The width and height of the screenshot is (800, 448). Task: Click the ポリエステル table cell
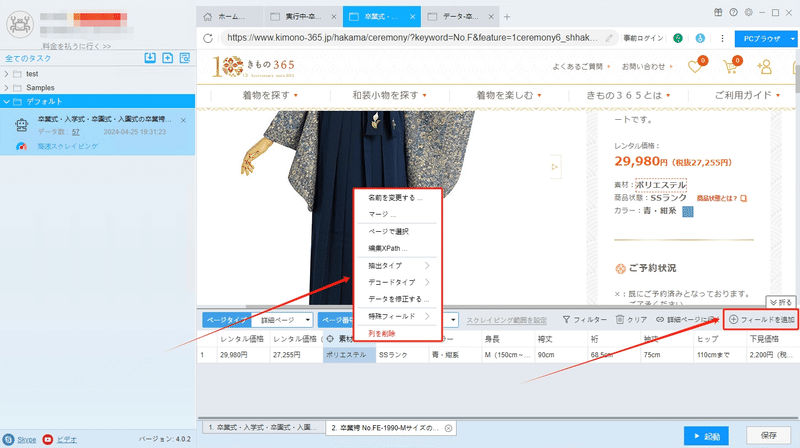pos(349,355)
